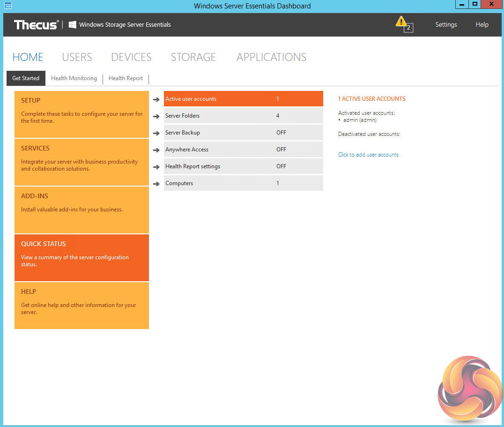Image resolution: width=504 pixels, height=427 pixels.
Task: Open the STORAGE section
Action: [x=193, y=57]
